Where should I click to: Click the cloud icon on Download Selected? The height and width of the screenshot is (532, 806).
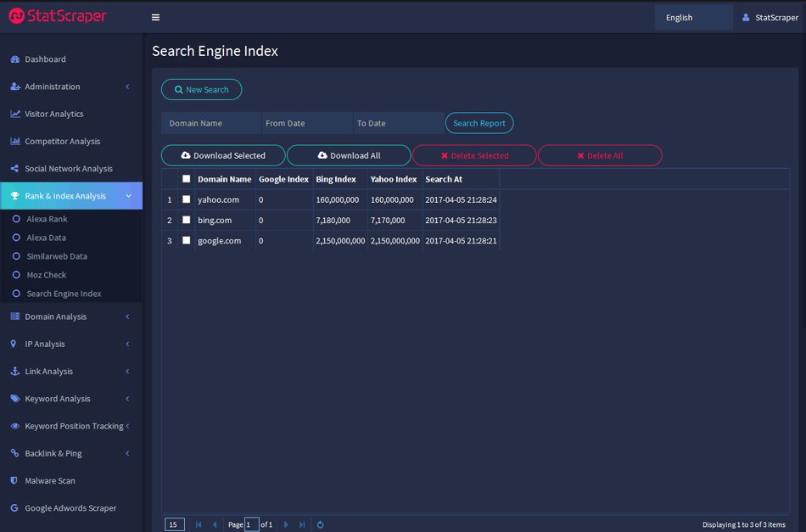pos(186,155)
